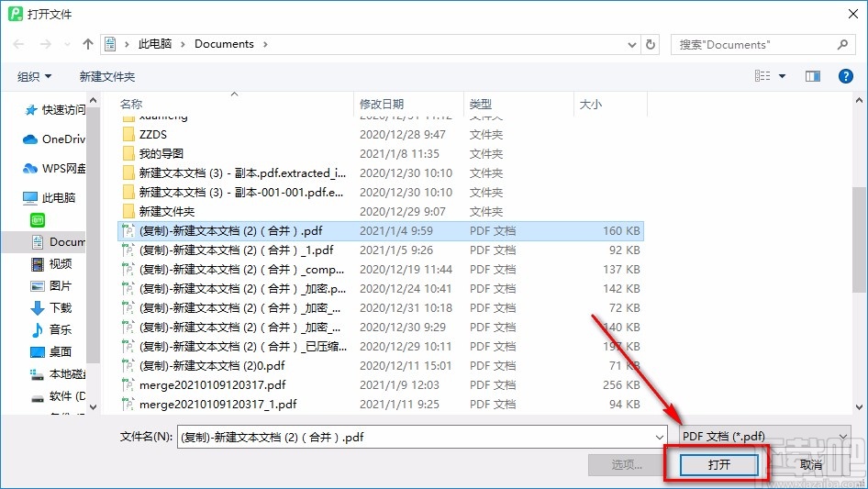Select the _加密.p... file, 142 KB
Viewport: 868px width, 489px height.
pyautogui.click(x=380, y=288)
